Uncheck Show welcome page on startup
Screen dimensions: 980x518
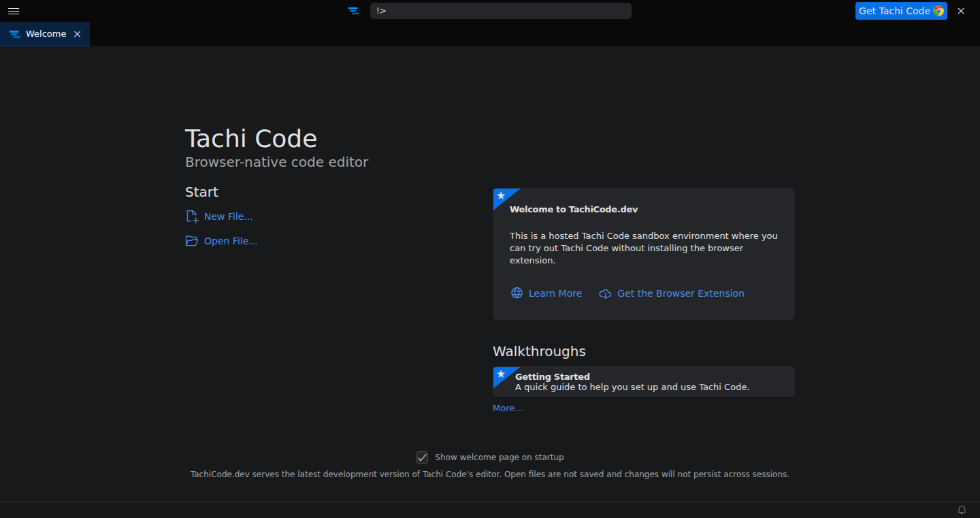click(422, 457)
